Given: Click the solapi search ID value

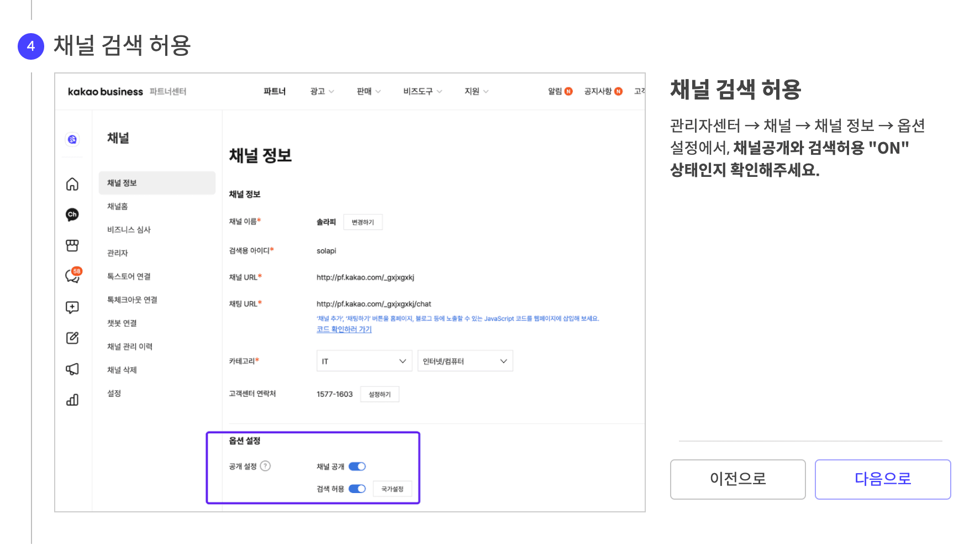Looking at the screenshot, I should click(x=326, y=251).
